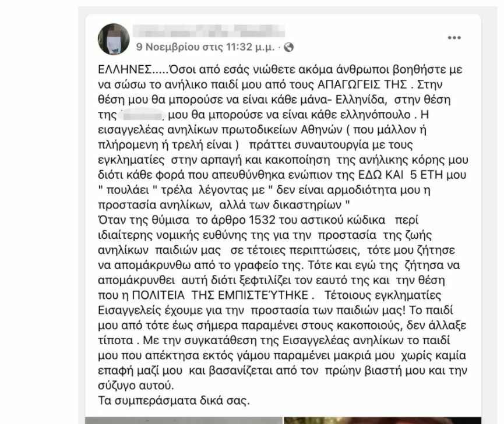The width and height of the screenshot is (504, 424).
Task: Click the final line Τα συμπεράσματα δικά σας
Action: pos(174,401)
